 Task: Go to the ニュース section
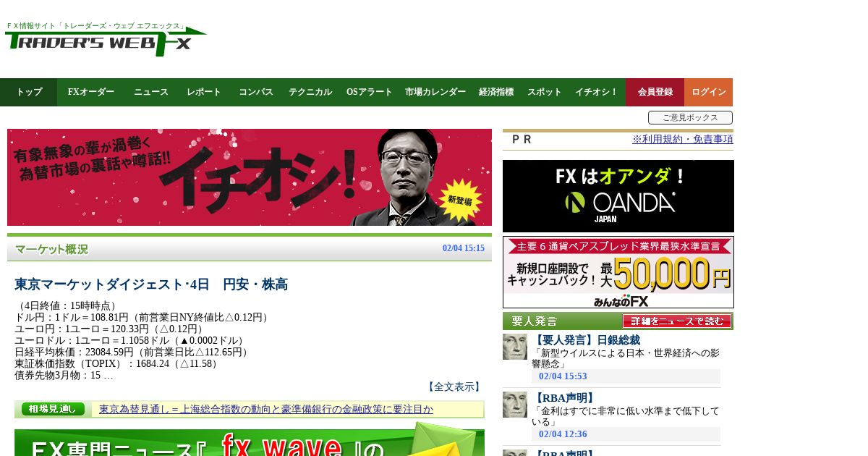(151, 92)
